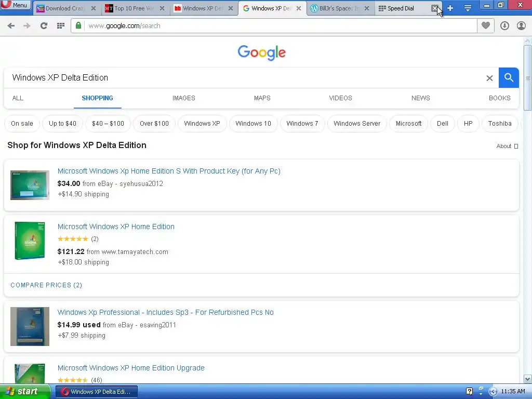Select the SHOPPING results tab

[97, 98]
